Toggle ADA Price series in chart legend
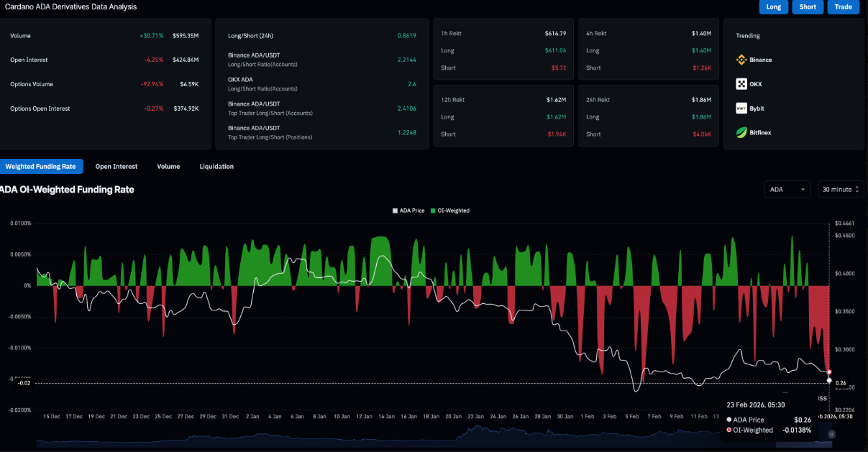Screen dimensions: 868x452 pyautogui.click(x=408, y=211)
